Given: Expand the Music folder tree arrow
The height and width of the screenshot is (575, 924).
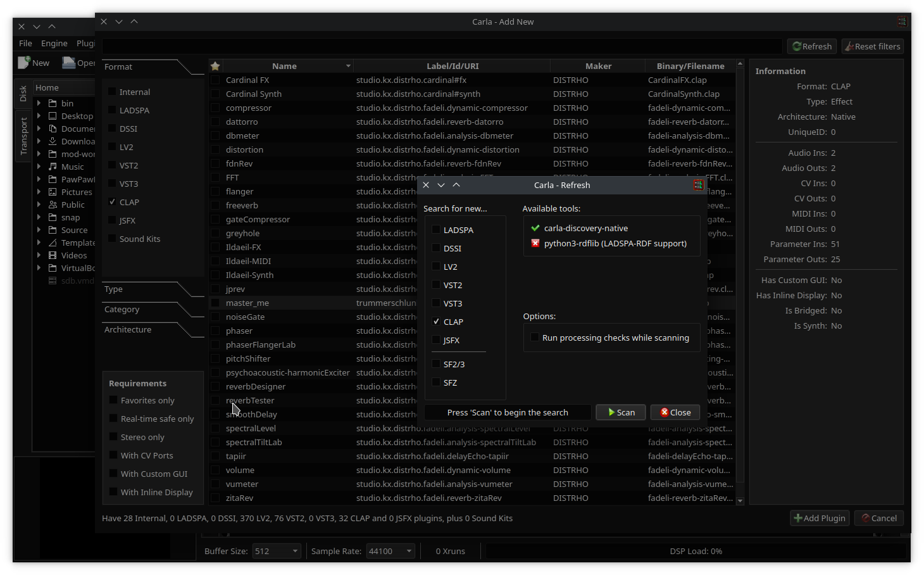Looking at the screenshot, I should point(39,167).
